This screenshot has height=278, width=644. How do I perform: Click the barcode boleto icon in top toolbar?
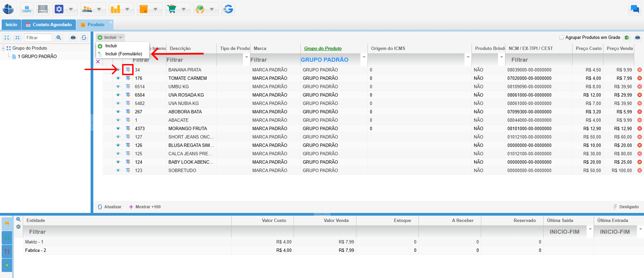coord(43,9)
